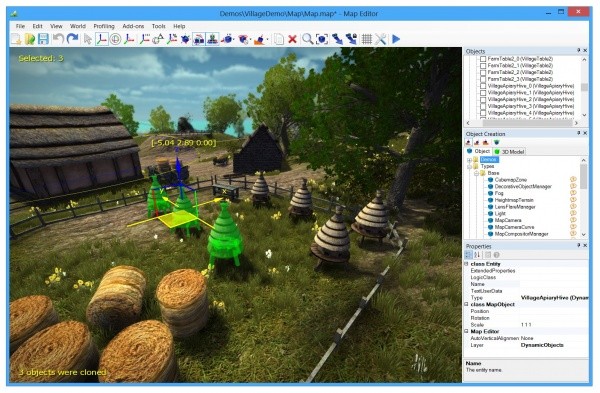Select the Fog type item
Screen dimensions: 600x393
(499, 193)
